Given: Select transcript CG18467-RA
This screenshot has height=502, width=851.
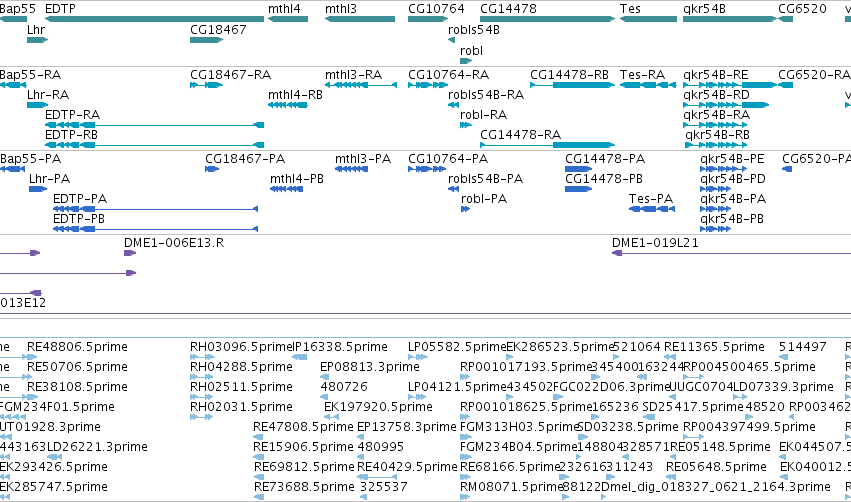Looking at the screenshot, I should [206, 85].
